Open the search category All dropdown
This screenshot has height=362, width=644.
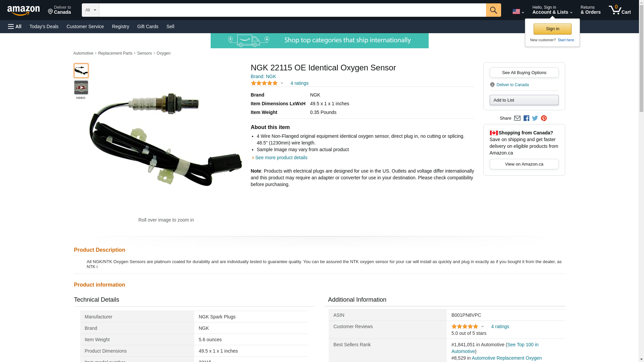(x=90, y=10)
